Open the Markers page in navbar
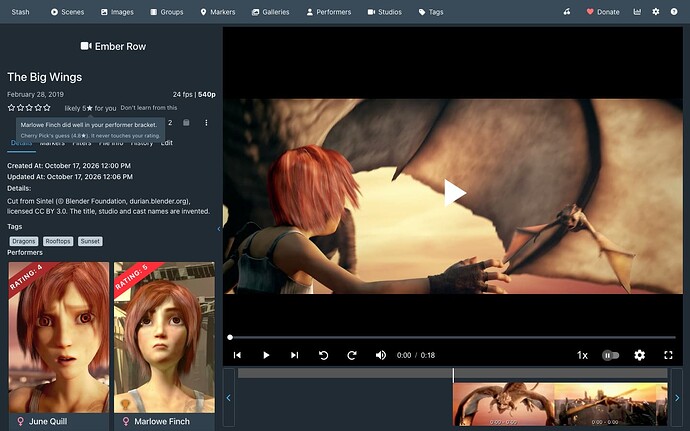 [218, 12]
